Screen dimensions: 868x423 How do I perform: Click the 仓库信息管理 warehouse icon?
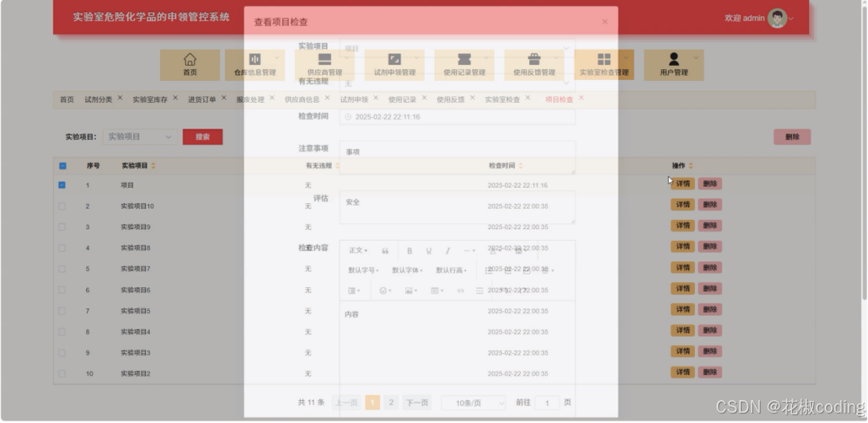(x=255, y=60)
